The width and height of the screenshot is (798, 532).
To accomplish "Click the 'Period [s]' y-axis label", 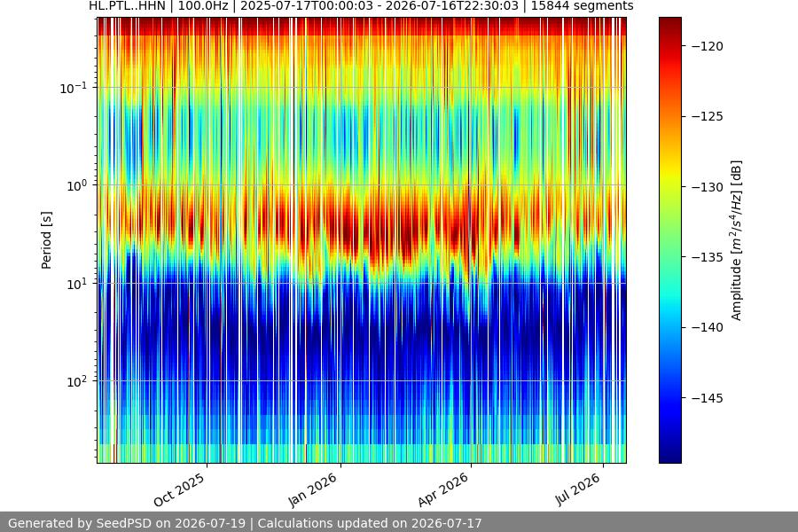I will click(46, 240).
